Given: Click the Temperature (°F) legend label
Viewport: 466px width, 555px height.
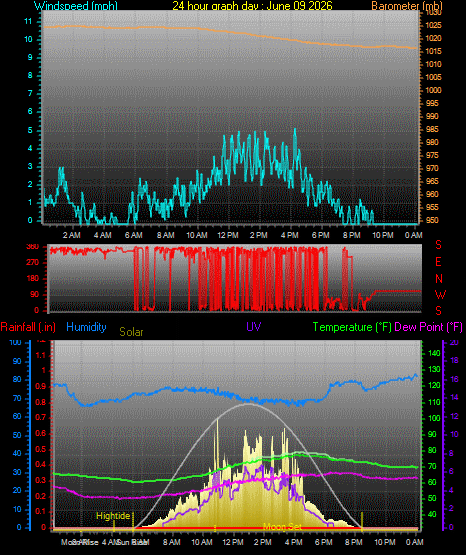Looking at the screenshot, I should [352, 327].
